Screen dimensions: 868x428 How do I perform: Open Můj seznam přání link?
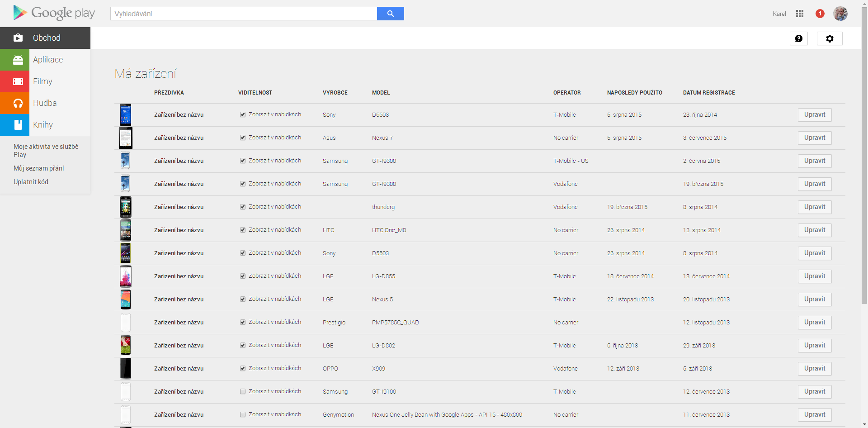39,168
